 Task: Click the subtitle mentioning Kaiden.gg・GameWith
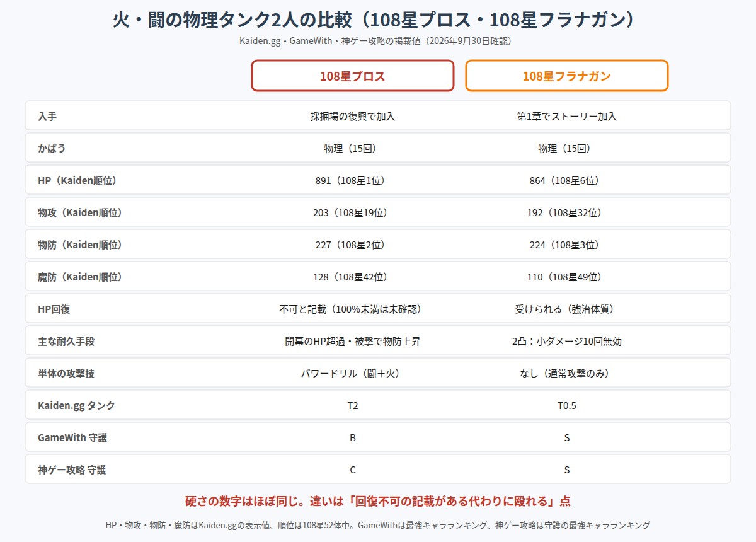tap(378, 42)
